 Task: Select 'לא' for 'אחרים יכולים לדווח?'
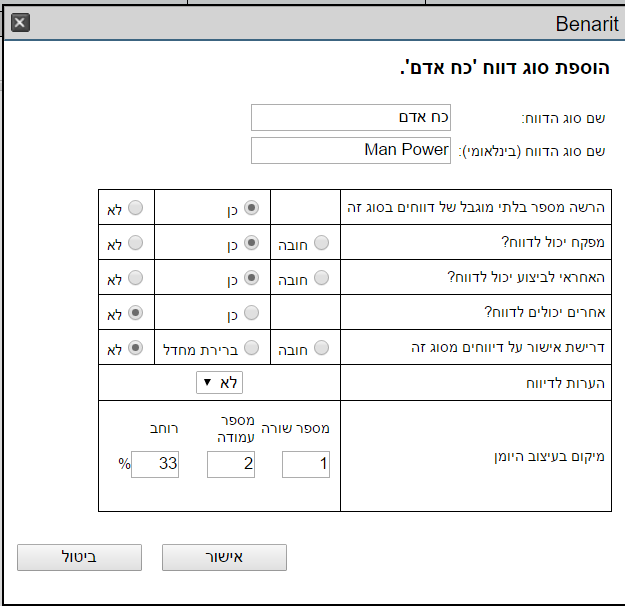[x=136, y=313]
